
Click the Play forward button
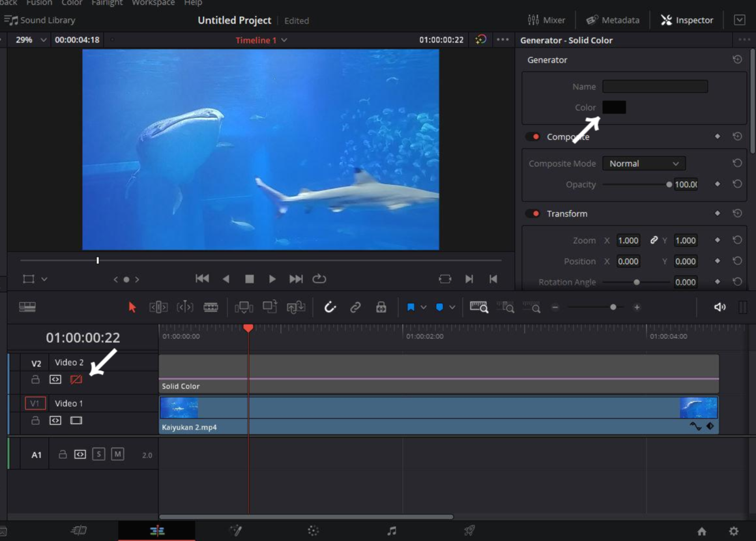click(272, 279)
